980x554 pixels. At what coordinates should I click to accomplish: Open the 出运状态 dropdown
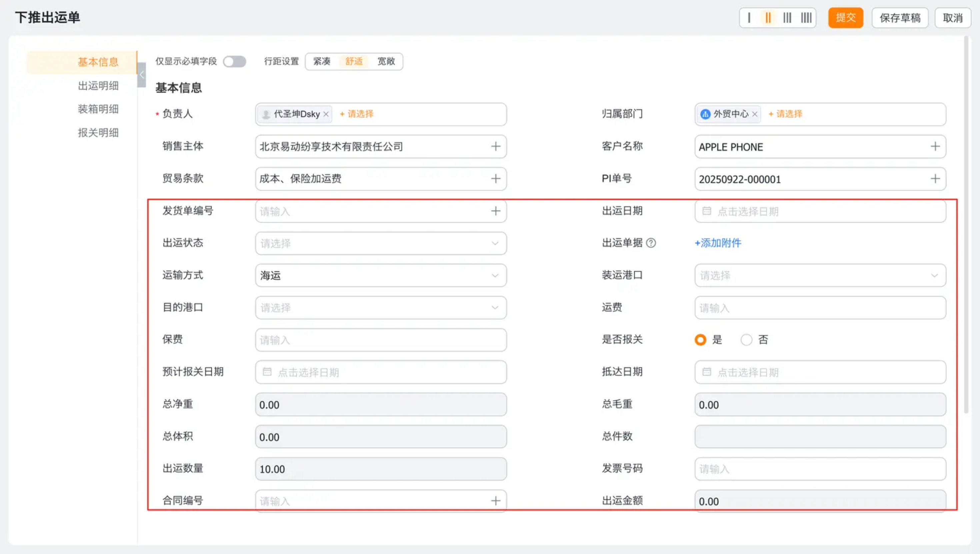coord(380,243)
